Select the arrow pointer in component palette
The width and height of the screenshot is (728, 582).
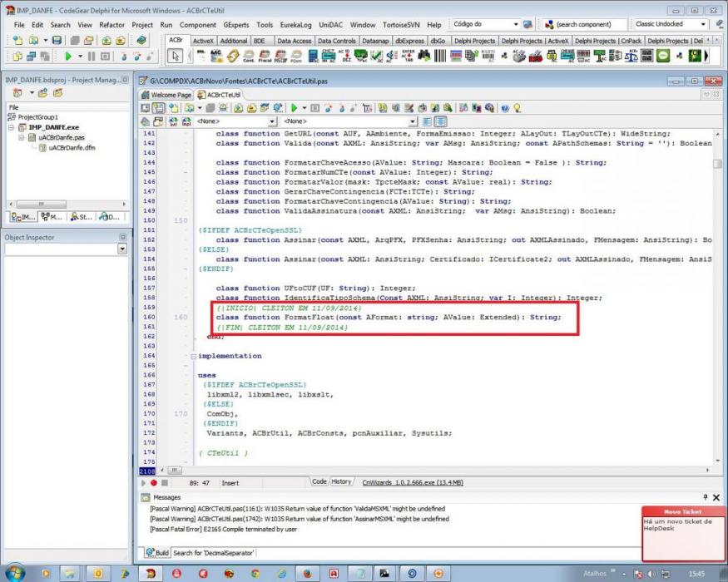pos(175,57)
